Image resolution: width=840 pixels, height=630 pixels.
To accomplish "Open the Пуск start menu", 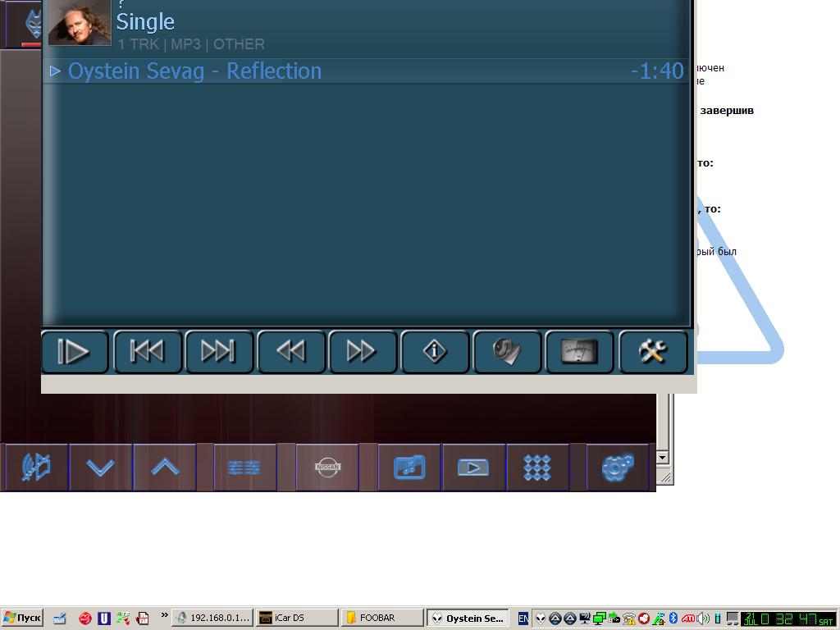I will tap(22, 618).
